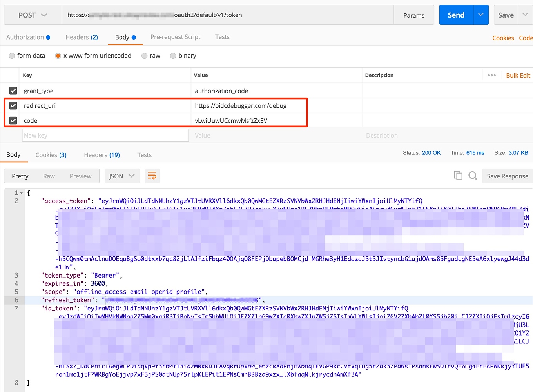The width and height of the screenshot is (533, 392).
Task: Click the Save Response button
Action: 507,176
